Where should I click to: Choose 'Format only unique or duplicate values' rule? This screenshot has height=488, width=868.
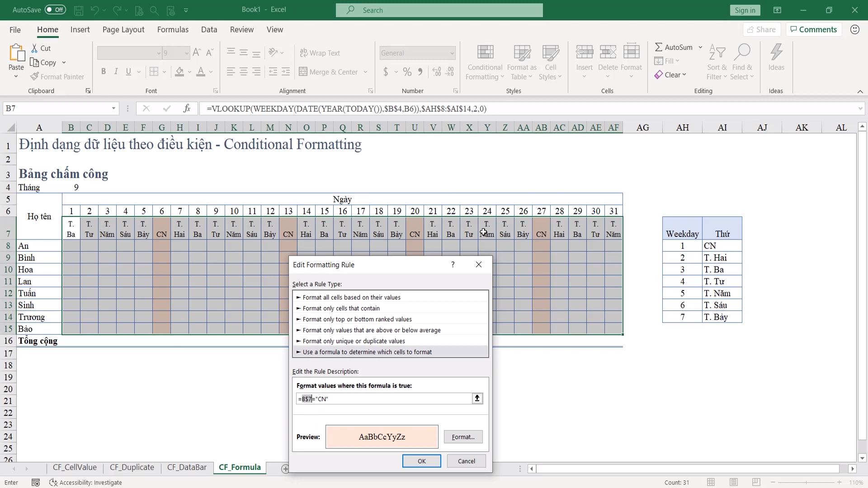click(x=354, y=341)
